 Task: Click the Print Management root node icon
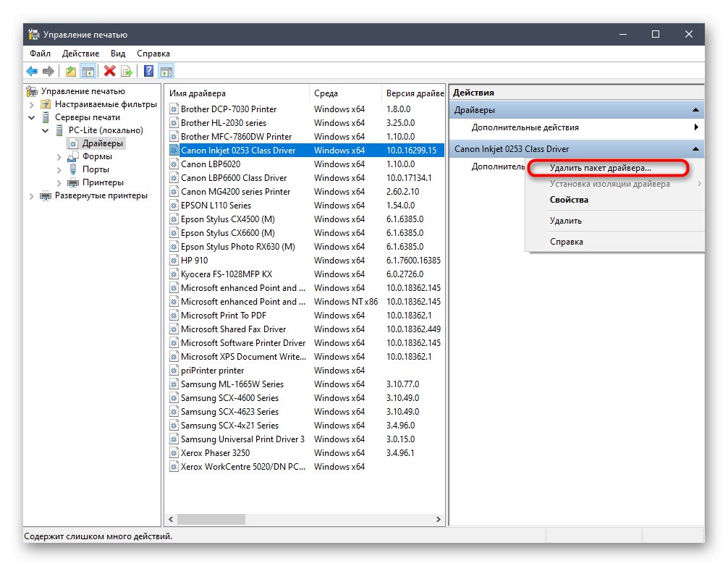click(32, 91)
